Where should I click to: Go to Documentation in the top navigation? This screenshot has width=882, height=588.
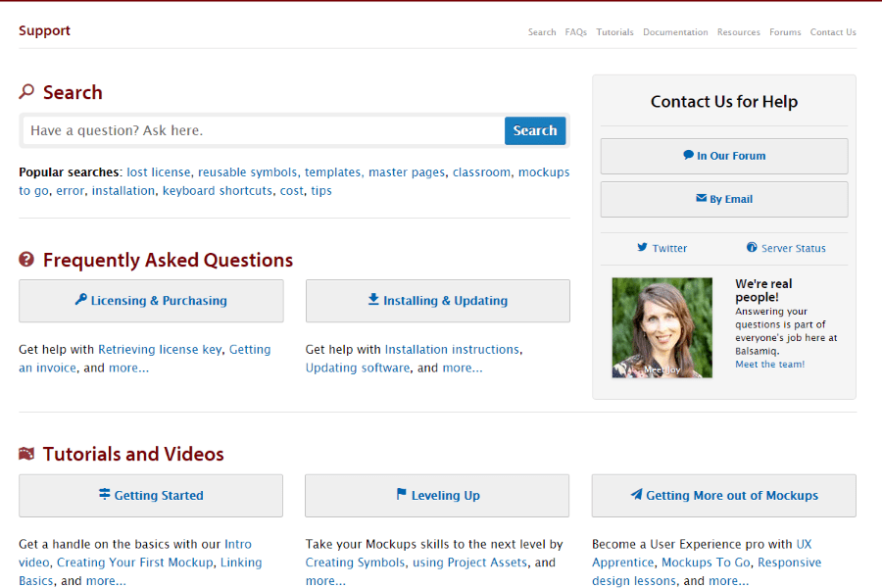click(675, 32)
